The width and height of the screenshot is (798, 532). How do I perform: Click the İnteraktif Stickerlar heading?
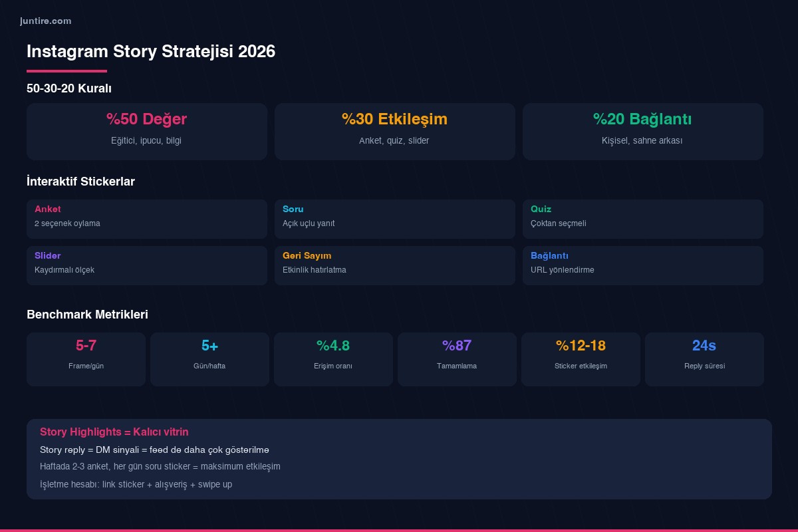[x=80, y=182]
